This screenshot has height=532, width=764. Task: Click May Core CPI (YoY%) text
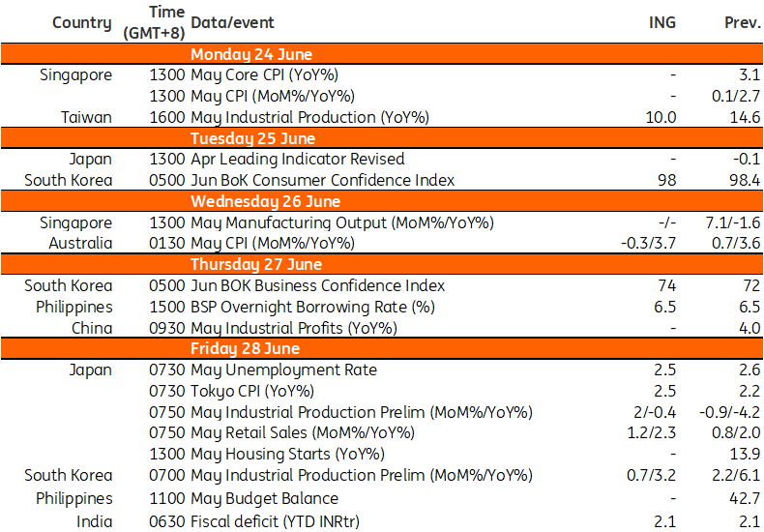[x=265, y=75]
